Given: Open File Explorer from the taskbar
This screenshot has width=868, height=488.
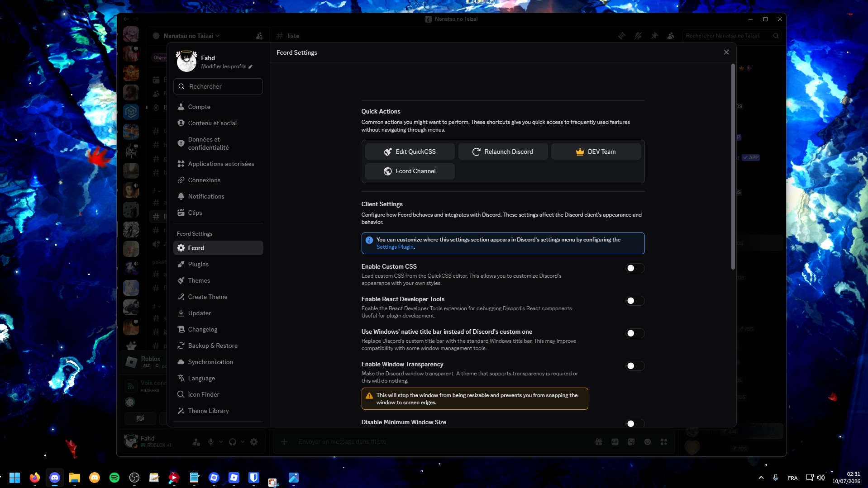Looking at the screenshot, I should [x=75, y=478].
